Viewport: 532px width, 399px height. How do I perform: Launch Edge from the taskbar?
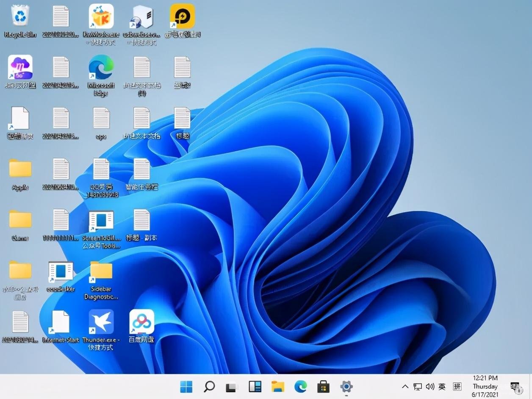pyautogui.click(x=301, y=386)
